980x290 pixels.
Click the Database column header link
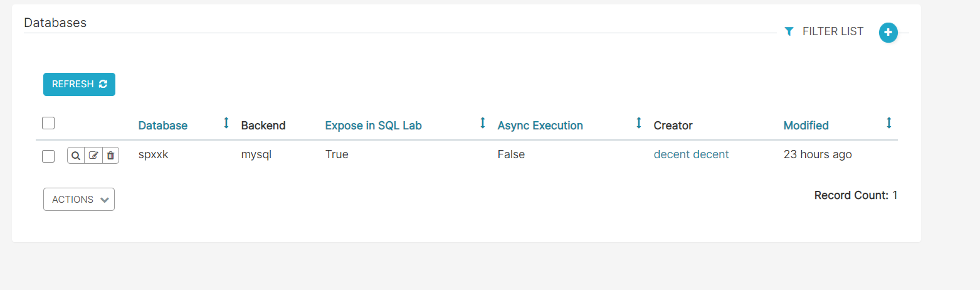[163, 126]
